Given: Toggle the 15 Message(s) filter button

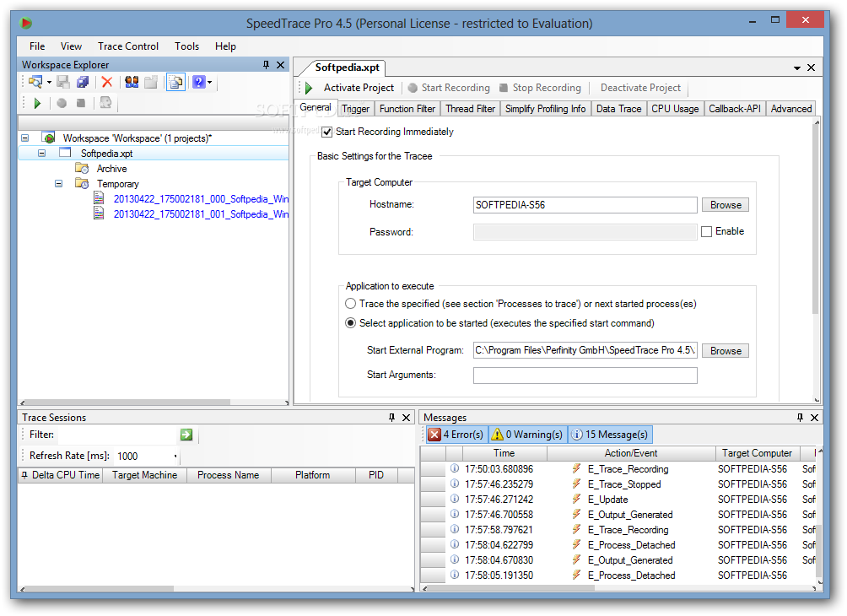Looking at the screenshot, I should coord(611,435).
